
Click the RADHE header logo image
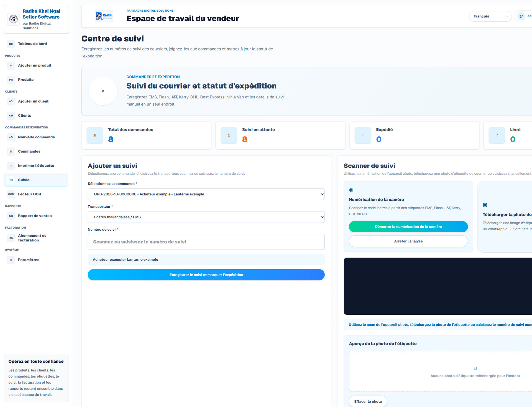coord(104,16)
